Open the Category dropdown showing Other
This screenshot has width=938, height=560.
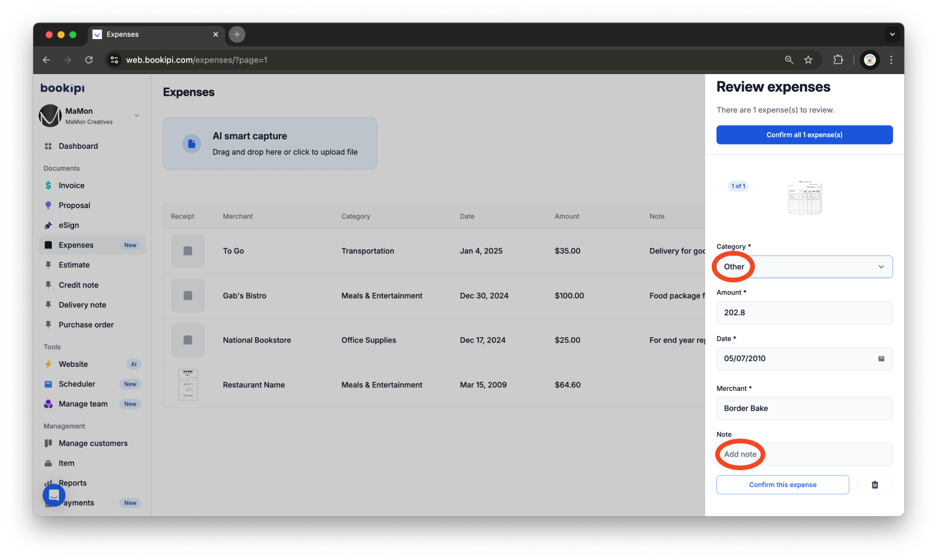(804, 267)
